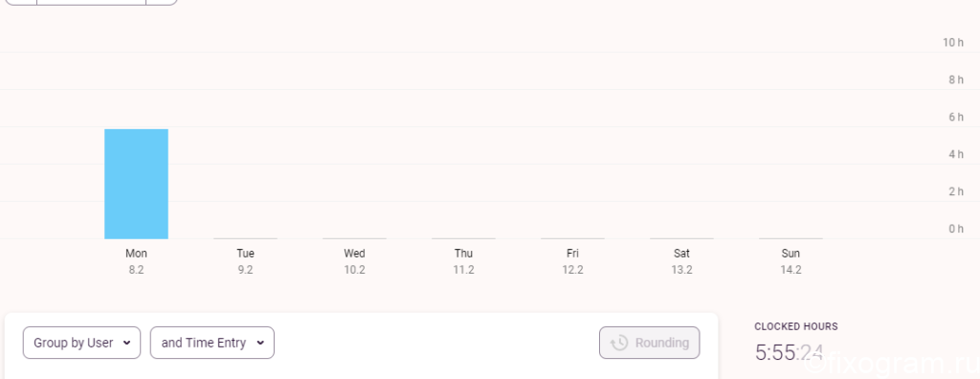Expand the Group by User chevron arrow
This screenshot has width=980, height=379.
pyautogui.click(x=127, y=343)
